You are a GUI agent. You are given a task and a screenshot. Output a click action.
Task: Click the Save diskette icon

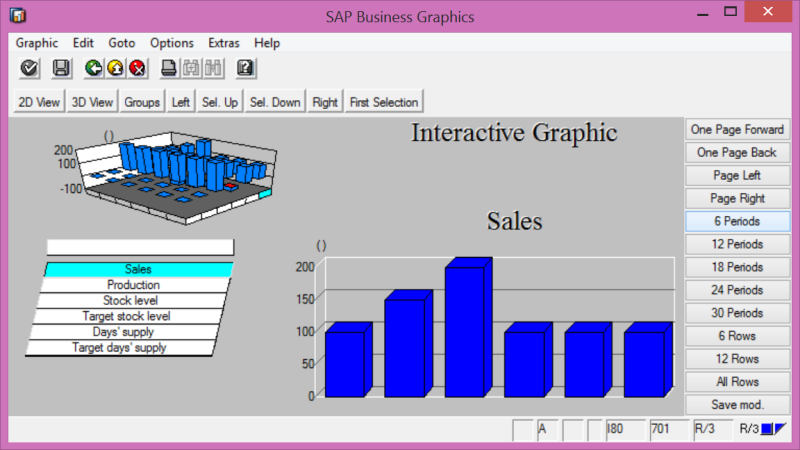pos(61,68)
